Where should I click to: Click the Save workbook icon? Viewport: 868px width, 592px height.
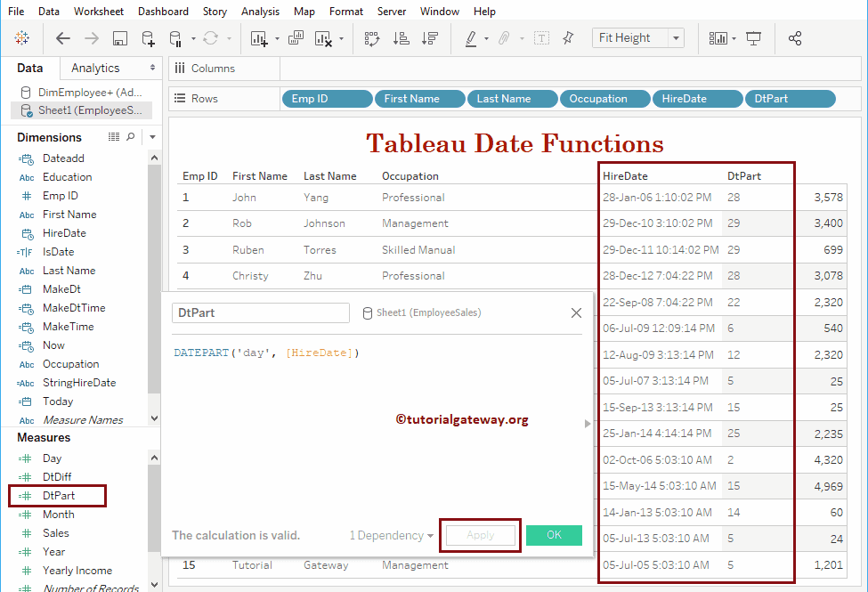click(119, 38)
